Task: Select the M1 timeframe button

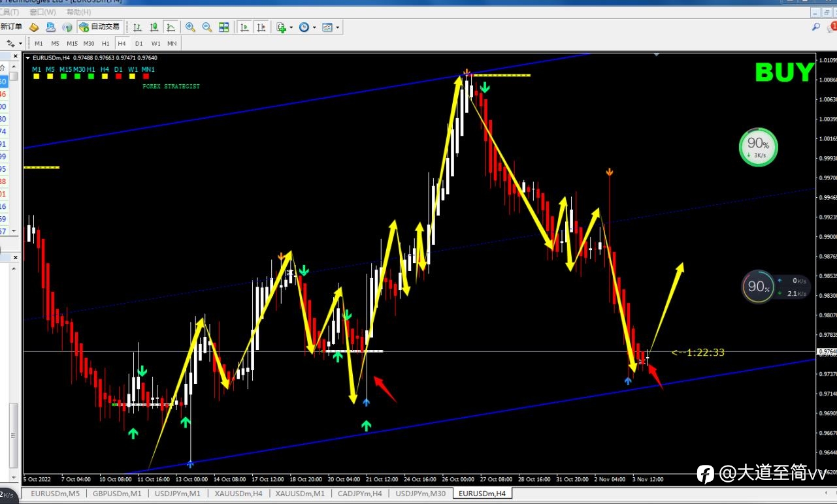Action: pos(39,44)
